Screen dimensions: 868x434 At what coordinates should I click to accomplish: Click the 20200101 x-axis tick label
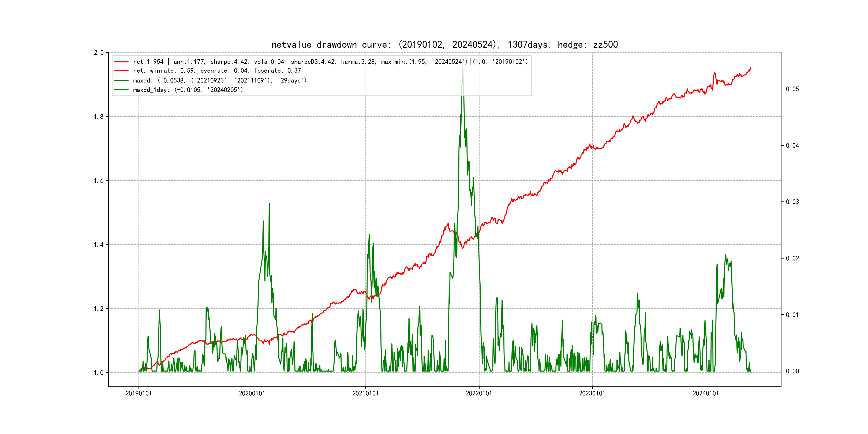[x=252, y=394]
